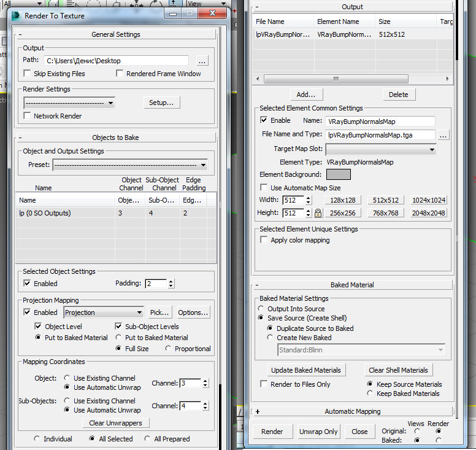Image resolution: width=476 pixels, height=450 pixels.
Task: Open Object and Output Preset dropdown
Action: (x=130, y=165)
